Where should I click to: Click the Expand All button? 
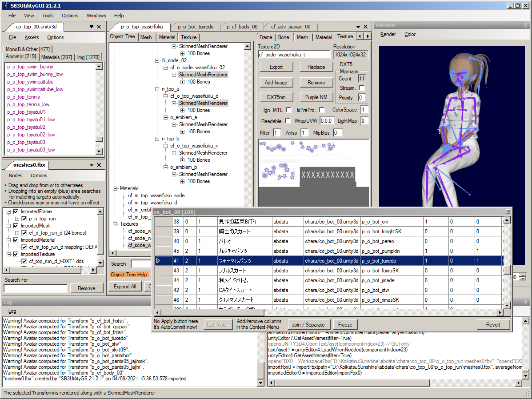tap(125, 286)
